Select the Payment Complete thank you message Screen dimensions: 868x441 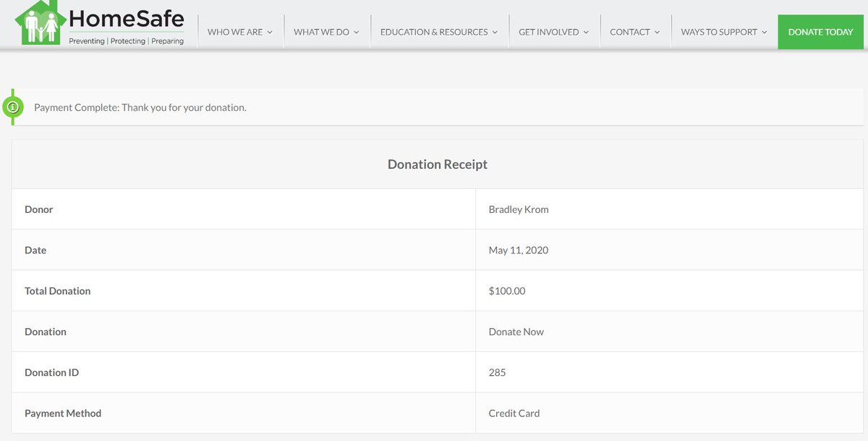(x=140, y=107)
